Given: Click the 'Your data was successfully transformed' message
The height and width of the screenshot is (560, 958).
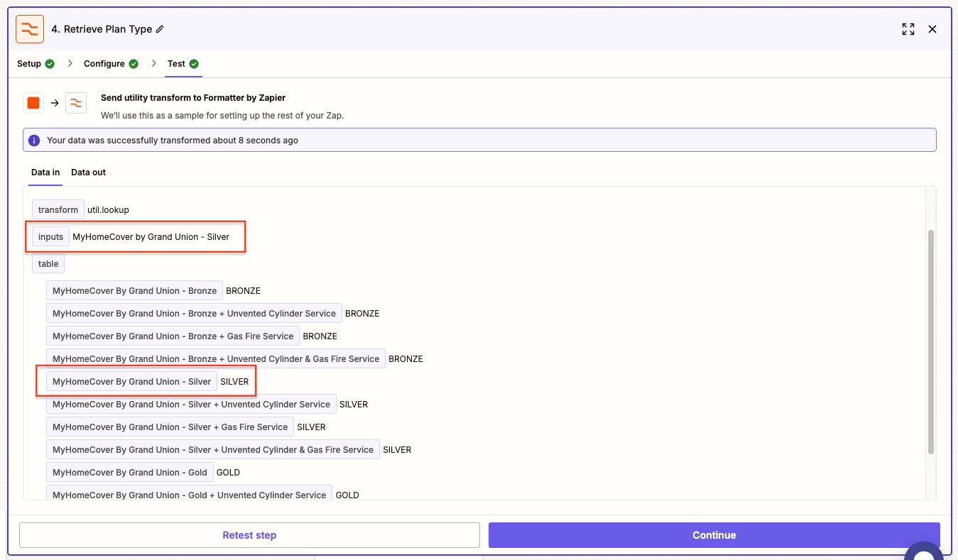Looking at the screenshot, I should tap(173, 141).
